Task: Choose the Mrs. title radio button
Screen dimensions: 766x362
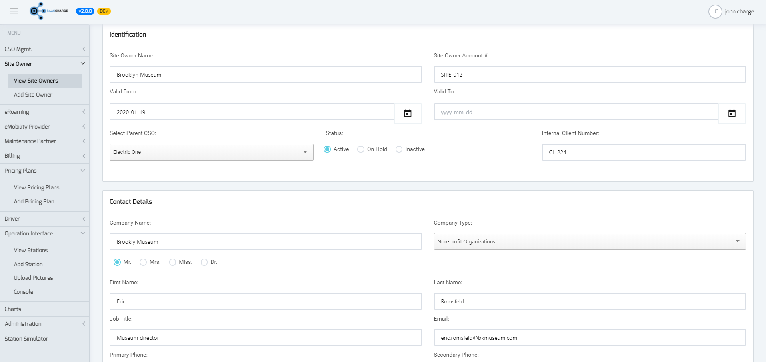Action: (144, 262)
